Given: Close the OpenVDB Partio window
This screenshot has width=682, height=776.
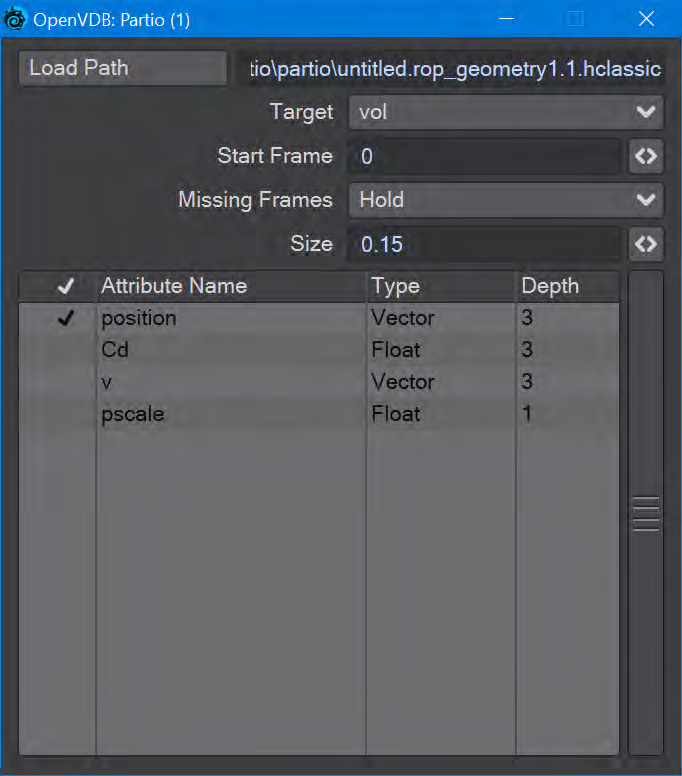Looking at the screenshot, I should coord(646,19).
